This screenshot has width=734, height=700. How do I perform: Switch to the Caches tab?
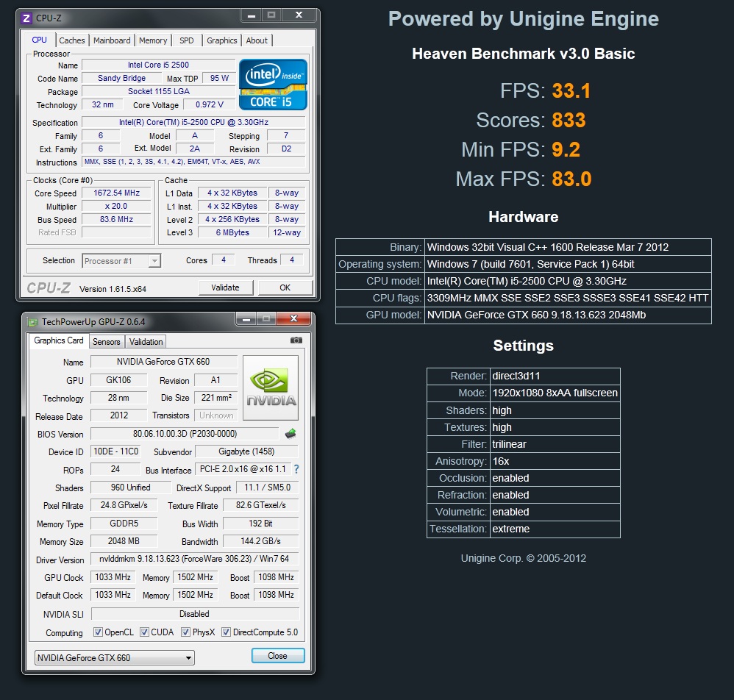[71, 40]
